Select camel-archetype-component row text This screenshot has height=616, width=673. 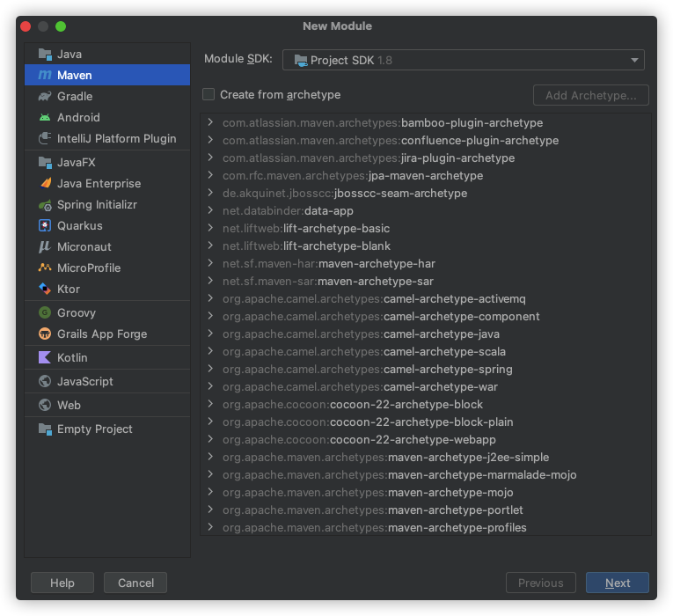pos(381,317)
